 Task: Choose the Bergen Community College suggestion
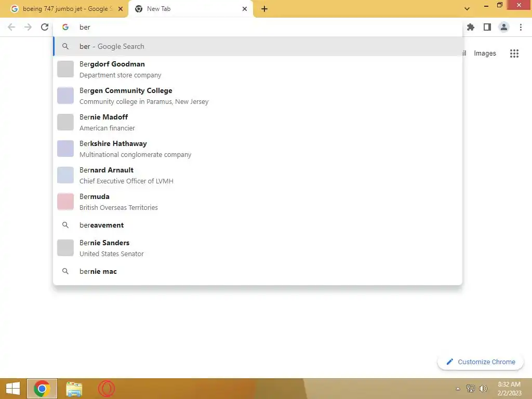(258, 96)
